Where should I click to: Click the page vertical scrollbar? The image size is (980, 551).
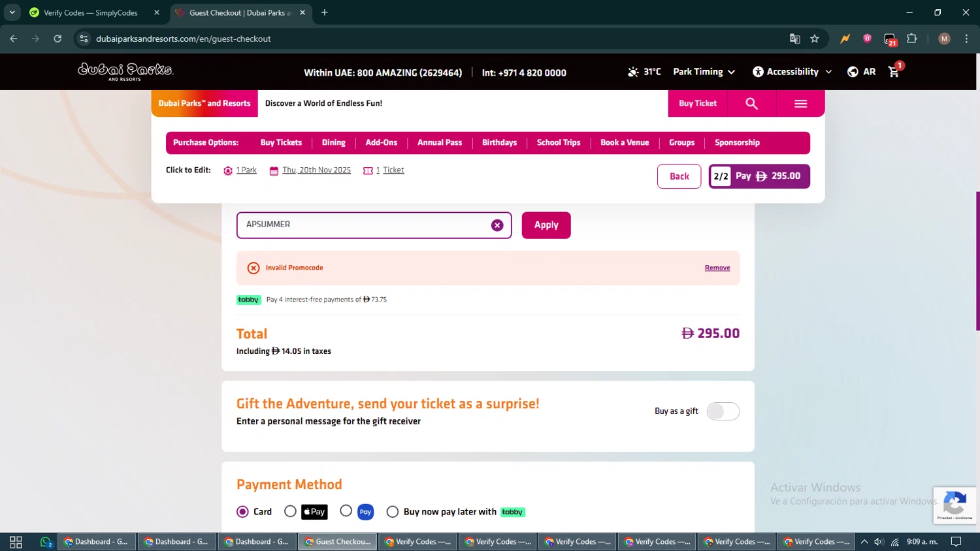click(977, 261)
